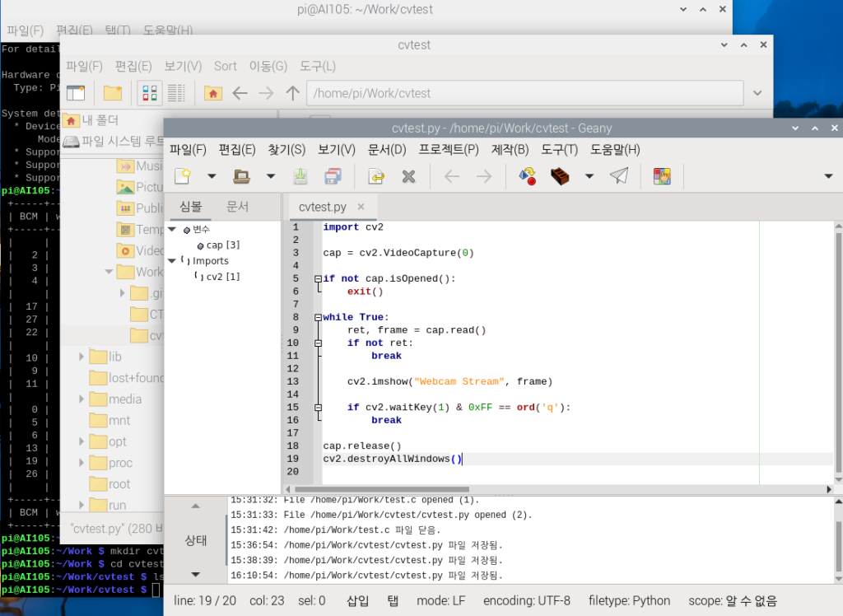The height and width of the screenshot is (616, 843).
Task: Open 이동(G) menu in file manager
Action: (x=268, y=66)
